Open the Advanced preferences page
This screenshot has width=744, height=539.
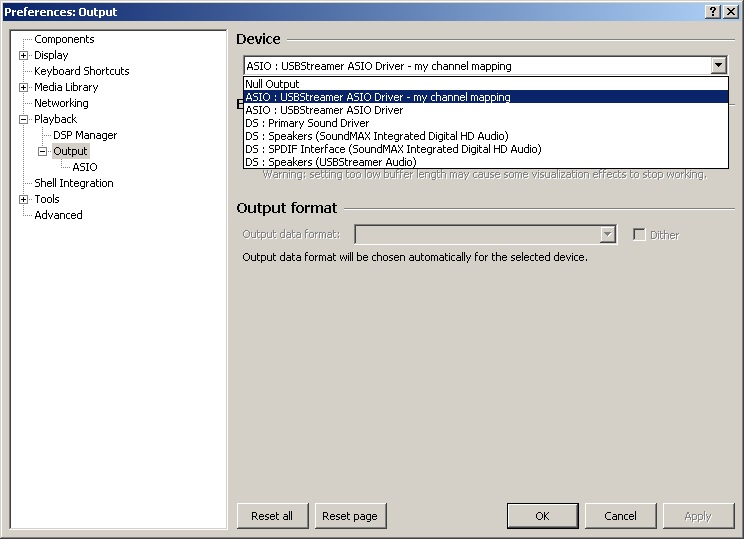click(58, 215)
